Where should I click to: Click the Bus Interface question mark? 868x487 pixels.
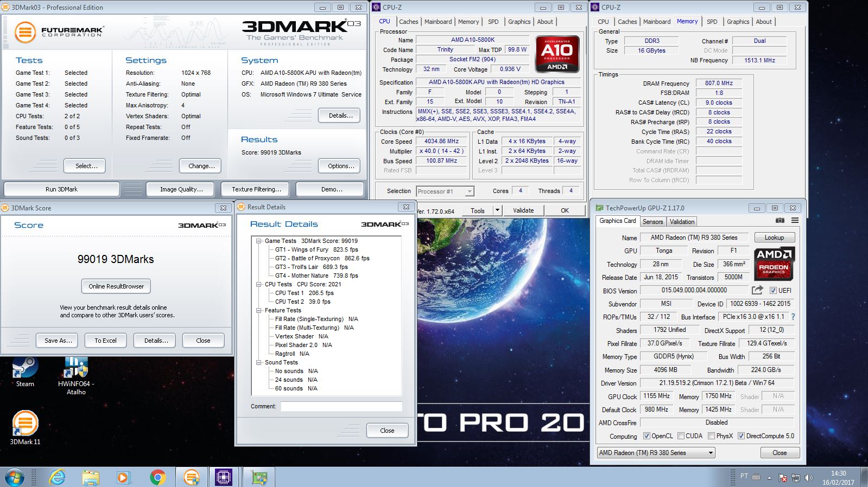pyautogui.click(x=793, y=317)
